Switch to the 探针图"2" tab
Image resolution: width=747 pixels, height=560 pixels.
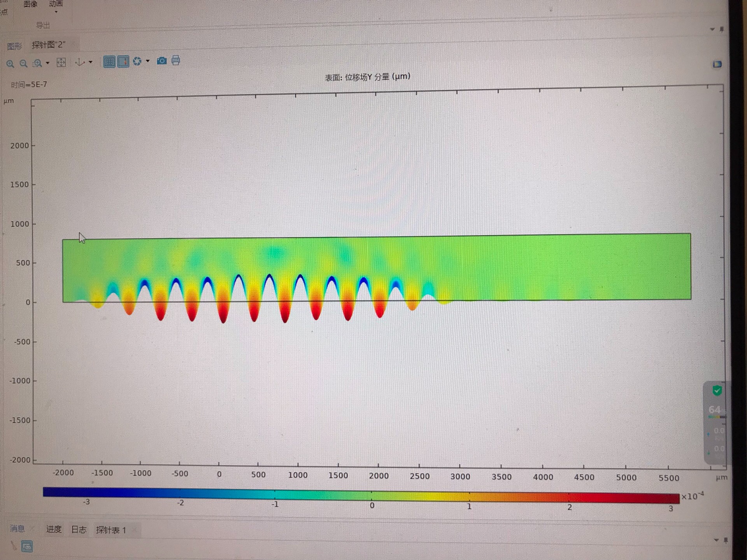48,45
